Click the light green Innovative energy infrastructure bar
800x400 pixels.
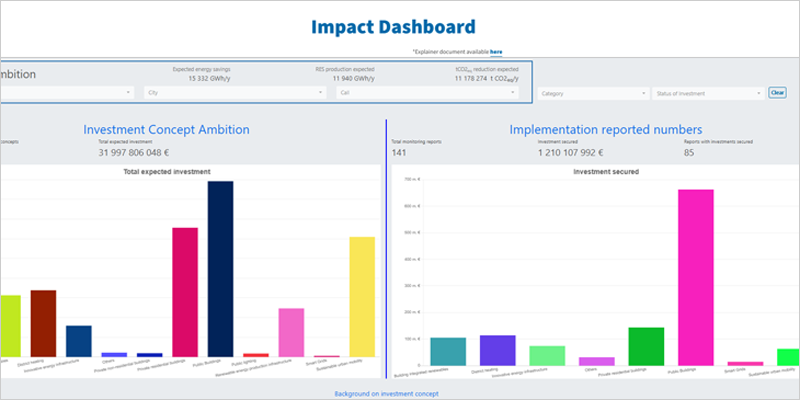pyautogui.click(x=547, y=355)
